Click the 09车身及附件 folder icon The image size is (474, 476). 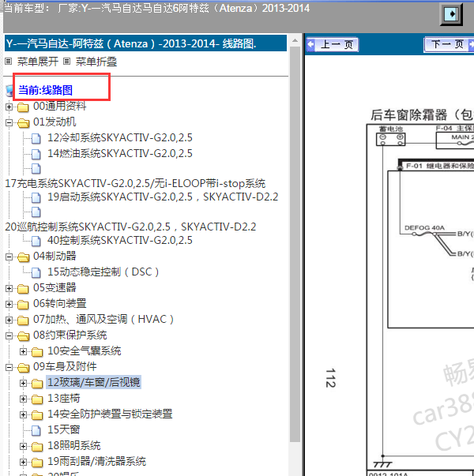tap(23, 367)
